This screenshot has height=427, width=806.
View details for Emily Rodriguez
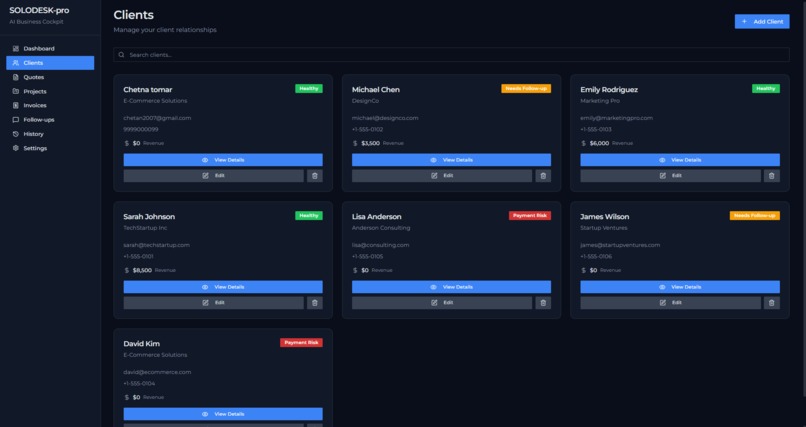(x=680, y=160)
